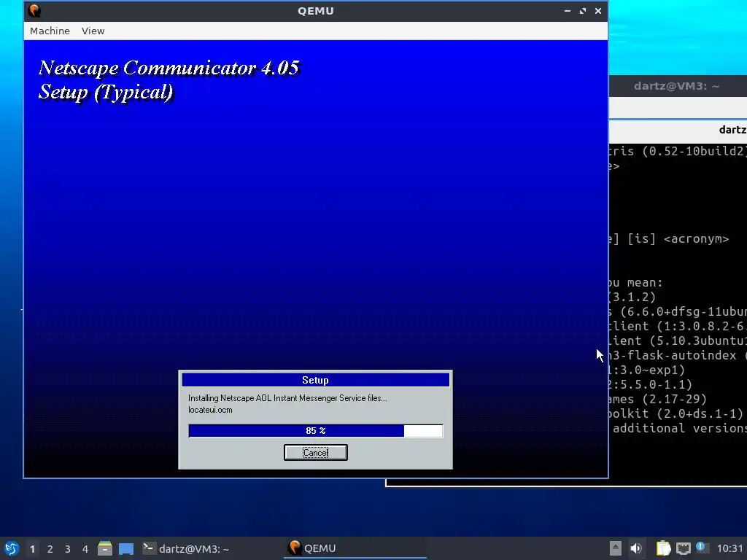Switch to workspace 3
The width and height of the screenshot is (747, 560).
tap(68, 549)
